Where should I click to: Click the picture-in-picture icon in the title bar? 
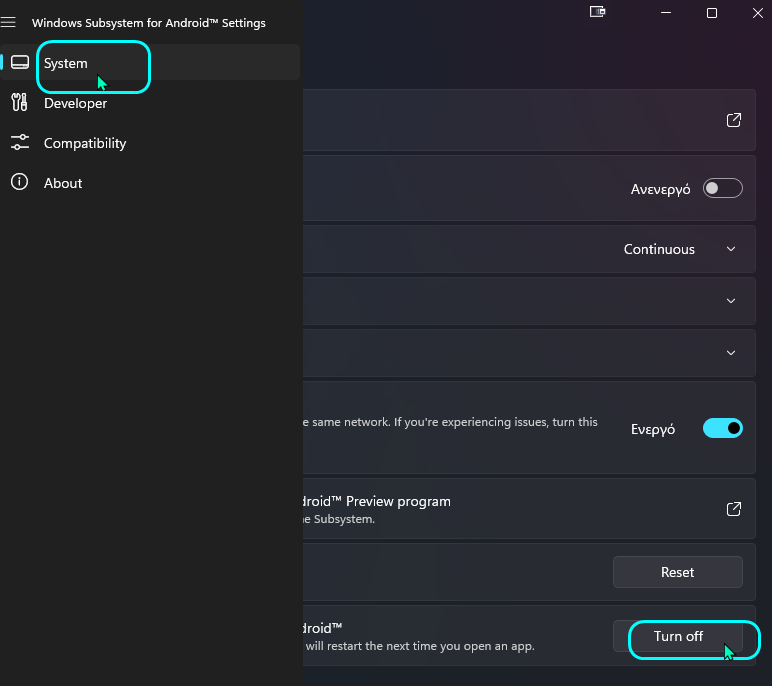click(597, 12)
